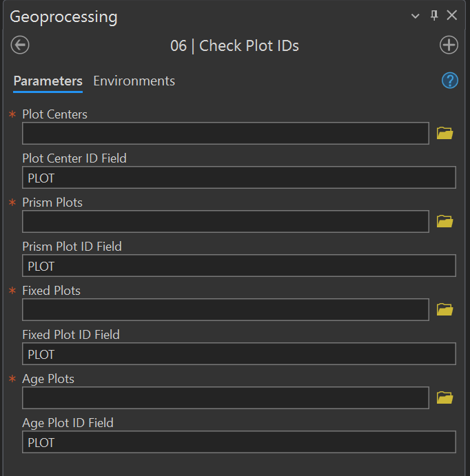Viewport: 470px width, 476px height.
Task: Open the Geoprocessing pane options chevron
Action: click(x=416, y=16)
